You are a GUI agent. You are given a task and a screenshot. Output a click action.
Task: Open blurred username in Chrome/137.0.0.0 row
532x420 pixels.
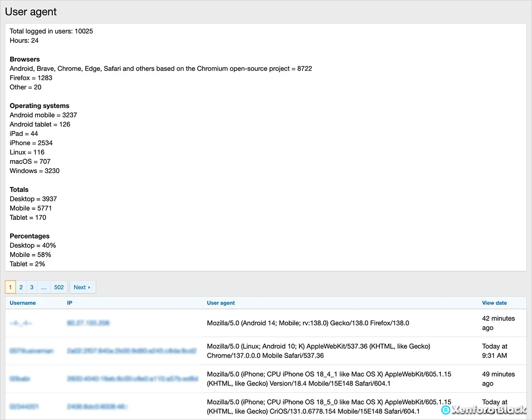[x=31, y=351]
